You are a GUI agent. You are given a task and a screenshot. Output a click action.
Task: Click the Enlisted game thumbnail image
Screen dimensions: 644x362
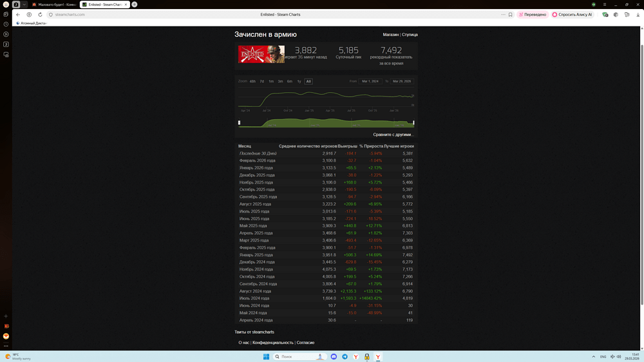(x=261, y=54)
